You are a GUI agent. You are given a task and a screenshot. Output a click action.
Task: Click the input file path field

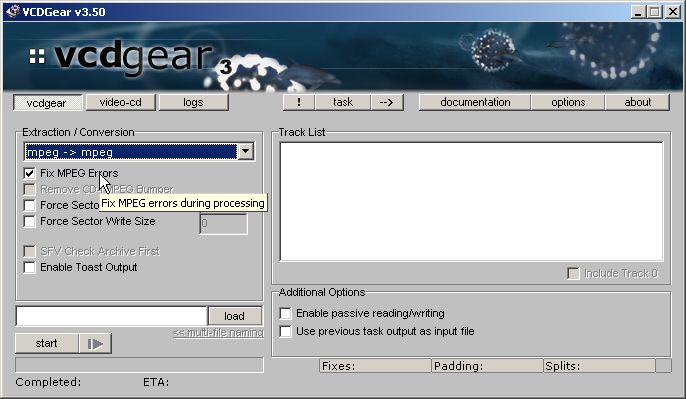[112, 316]
